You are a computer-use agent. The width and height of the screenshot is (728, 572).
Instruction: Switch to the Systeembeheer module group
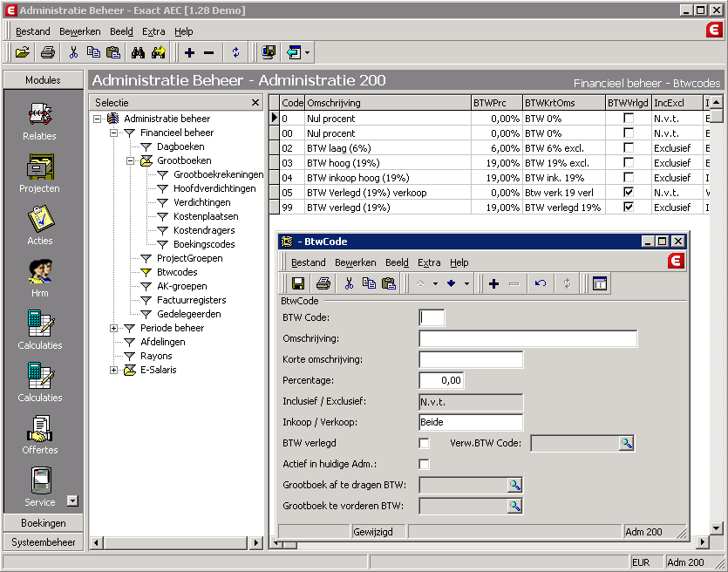44,542
